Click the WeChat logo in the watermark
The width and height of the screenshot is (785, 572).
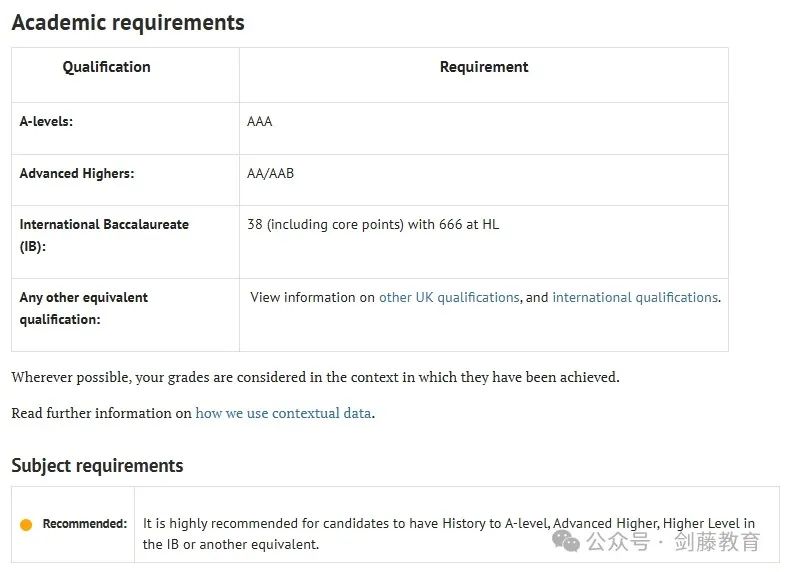tap(566, 541)
